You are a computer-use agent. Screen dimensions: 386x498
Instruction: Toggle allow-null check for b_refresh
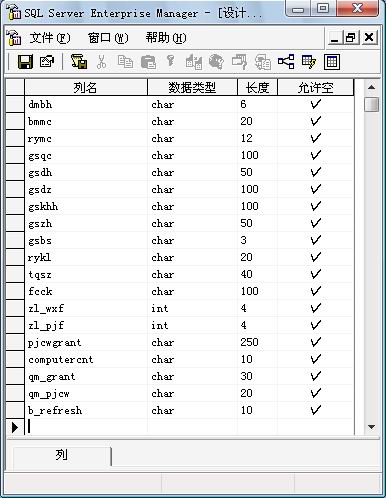[315, 410]
